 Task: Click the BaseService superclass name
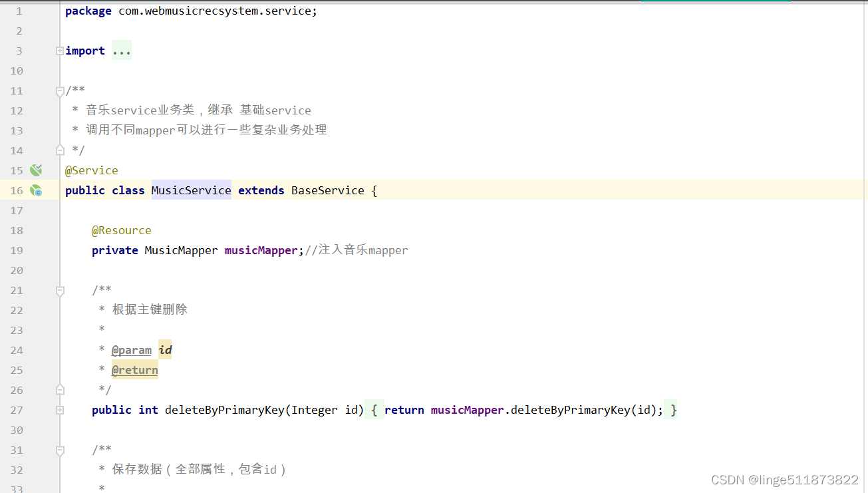(328, 190)
